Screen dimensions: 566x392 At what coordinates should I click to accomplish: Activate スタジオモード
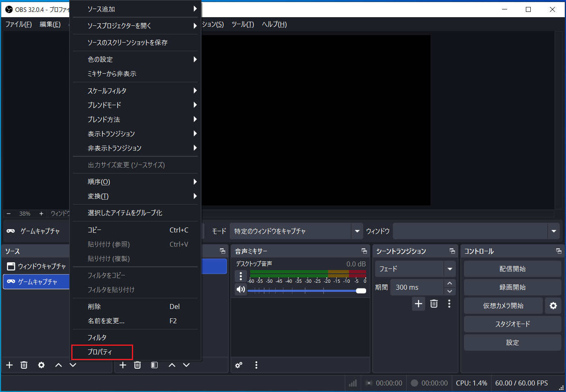[512, 324]
